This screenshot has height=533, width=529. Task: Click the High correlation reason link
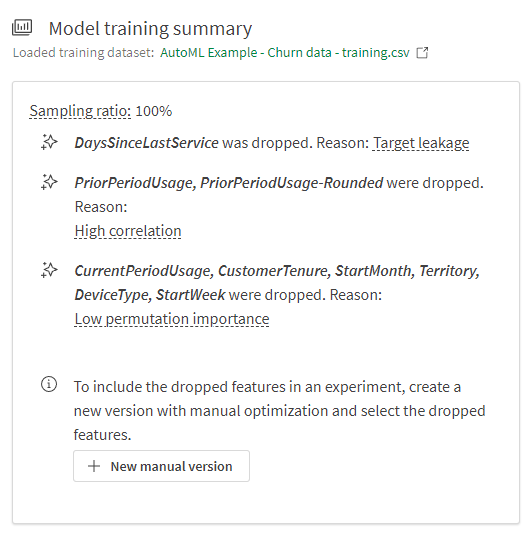(128, 231)
